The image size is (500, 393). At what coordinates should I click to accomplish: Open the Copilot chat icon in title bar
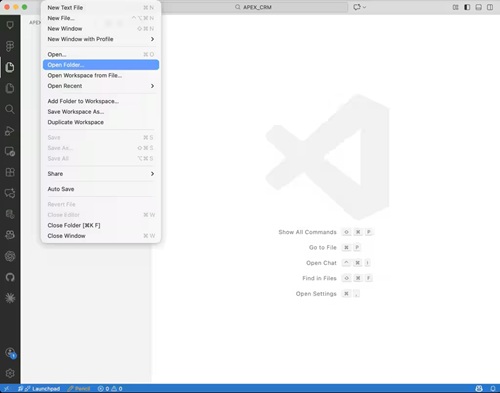357,7
